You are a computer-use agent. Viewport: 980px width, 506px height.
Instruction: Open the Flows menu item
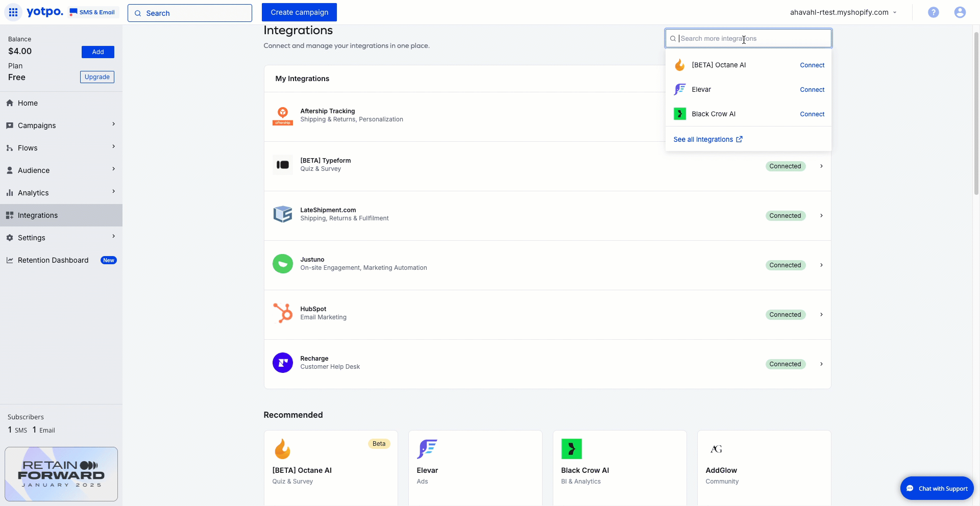point(61,148)
